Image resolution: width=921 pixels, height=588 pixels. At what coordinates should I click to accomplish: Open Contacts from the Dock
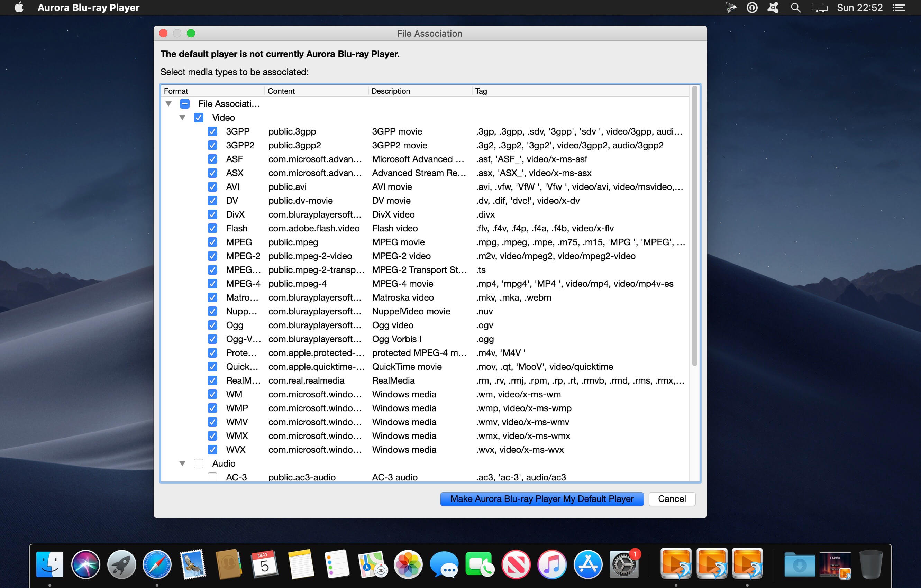tap(229, 564)
